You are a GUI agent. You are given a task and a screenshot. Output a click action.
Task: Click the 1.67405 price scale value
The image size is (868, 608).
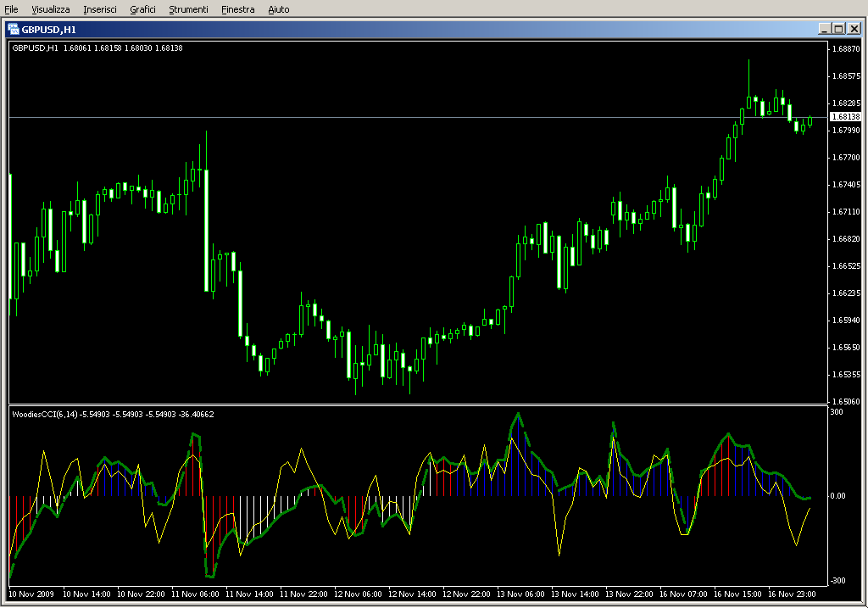pos(847,184)
